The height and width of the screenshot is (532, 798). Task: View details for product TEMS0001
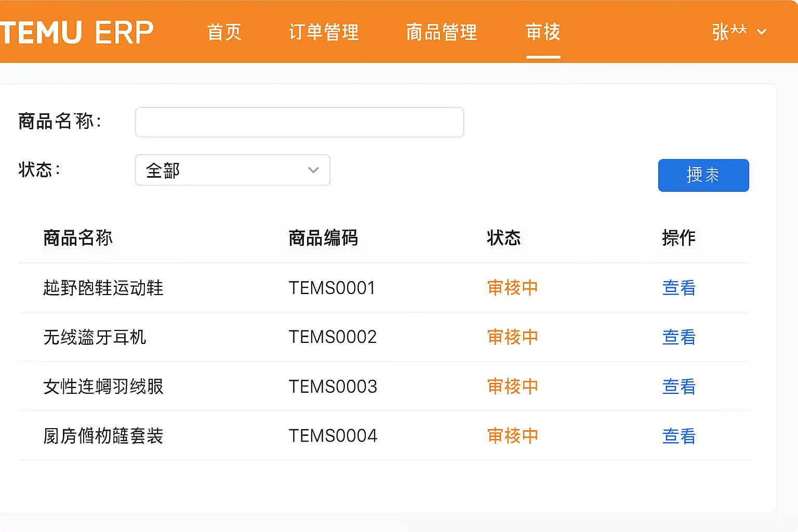[679, 288]
